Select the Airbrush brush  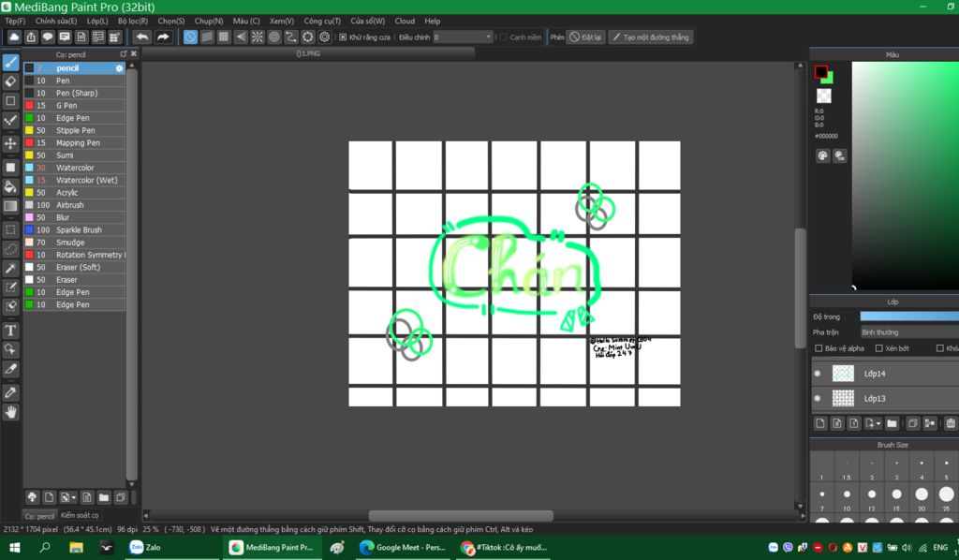coord(75,205)
